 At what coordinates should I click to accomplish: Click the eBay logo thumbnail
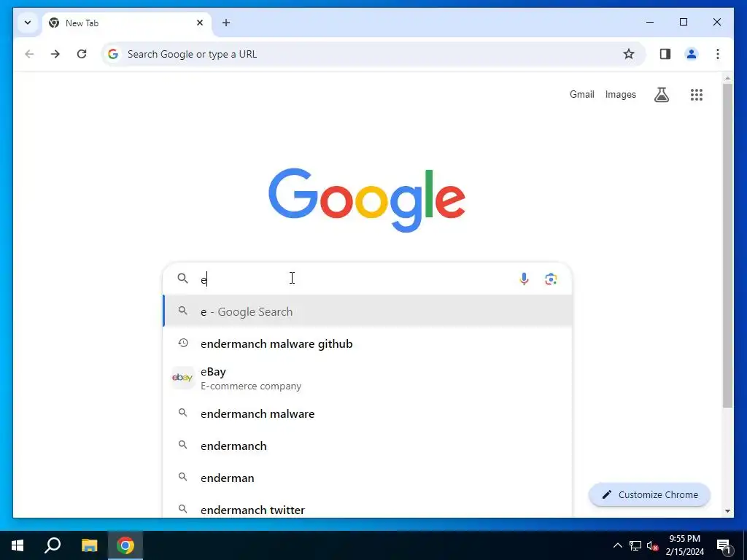[182, 378]
